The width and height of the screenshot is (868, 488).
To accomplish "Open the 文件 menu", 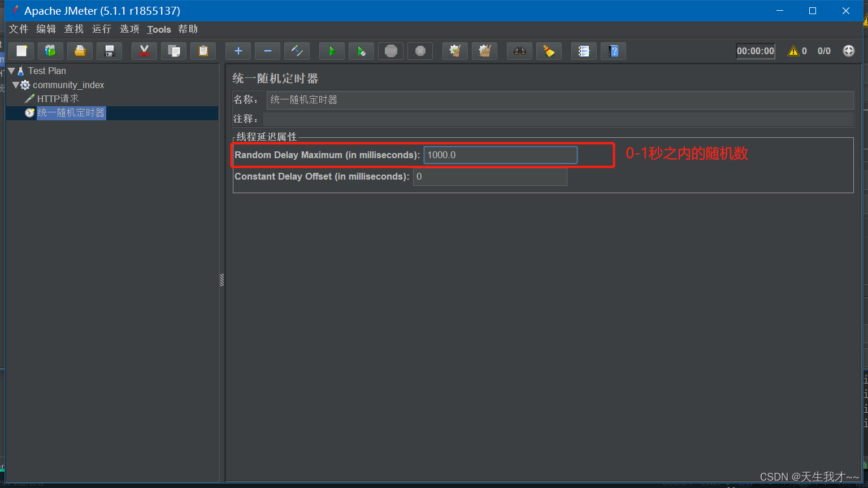I will click(19, 29).
